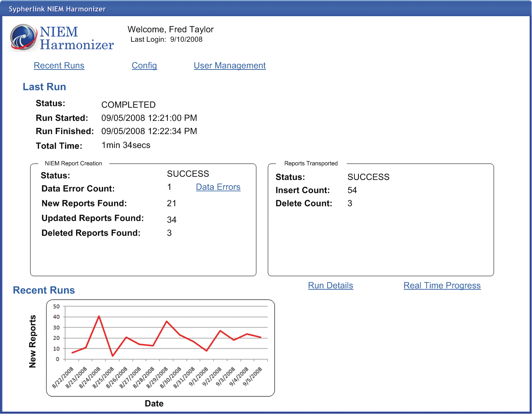Select the 9/5/2008 date label on chart axis
This screenshot has height=414, width=532.
tap(253, 377)
